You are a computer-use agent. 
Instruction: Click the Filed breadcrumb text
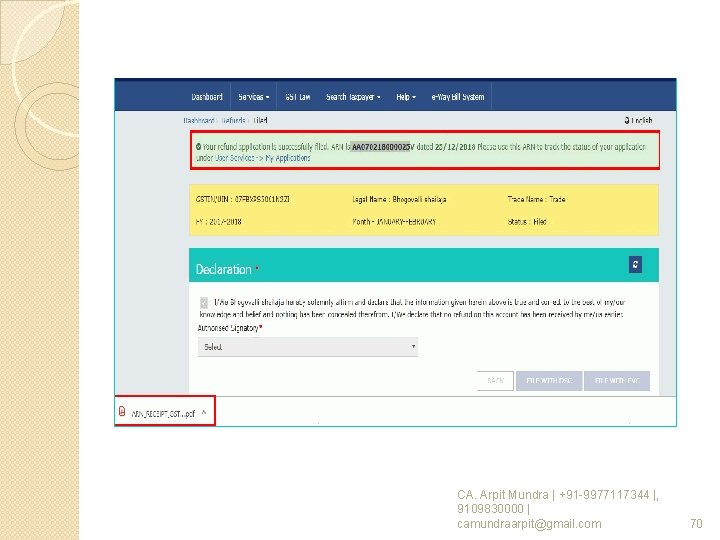tap(260, 120)
